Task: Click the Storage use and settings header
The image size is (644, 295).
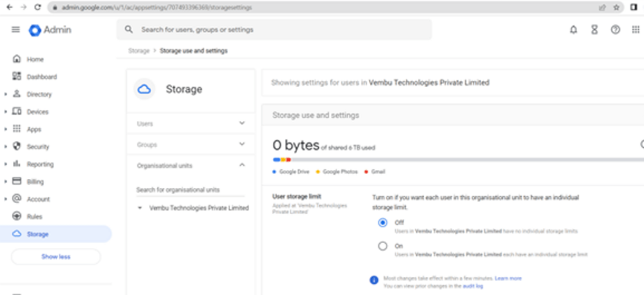Action: point(316,115)
